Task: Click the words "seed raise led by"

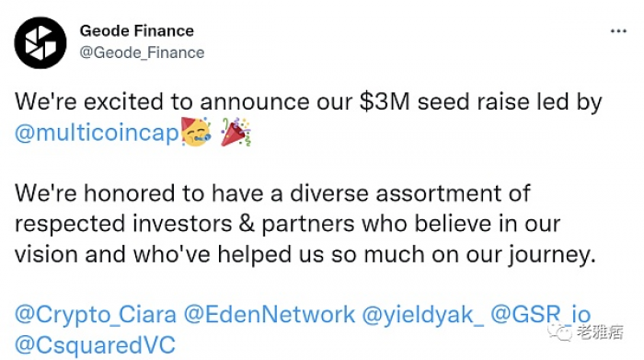Action: [510, 102]
